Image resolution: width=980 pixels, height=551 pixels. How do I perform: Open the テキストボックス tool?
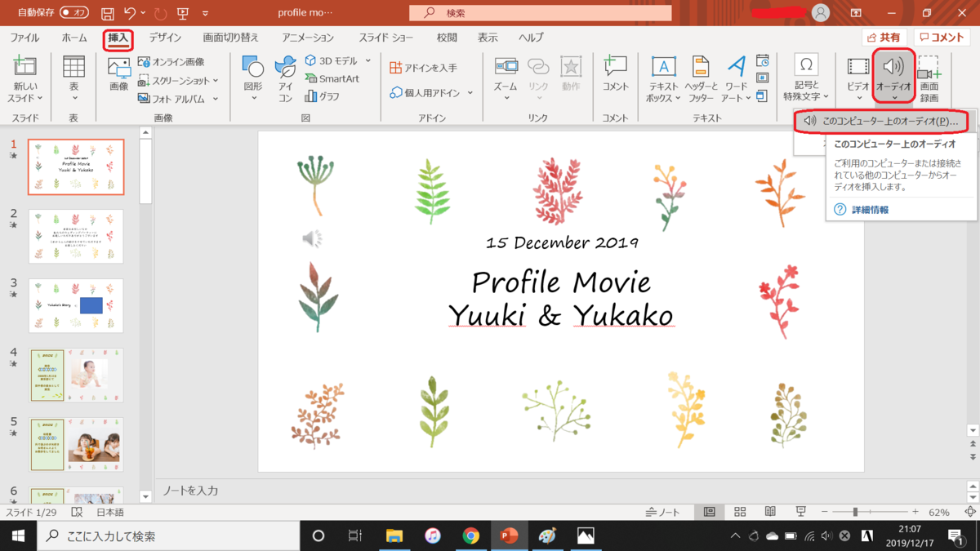point(663,78)
